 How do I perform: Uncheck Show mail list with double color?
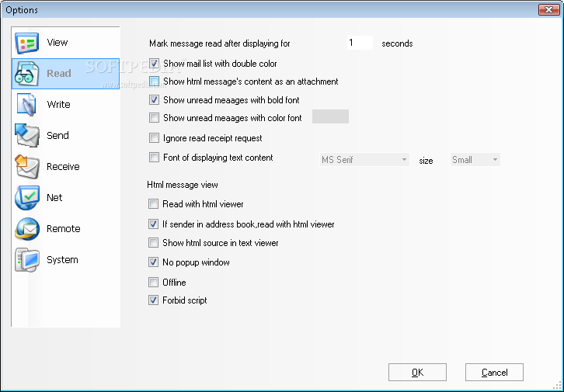tap(154, 64)
